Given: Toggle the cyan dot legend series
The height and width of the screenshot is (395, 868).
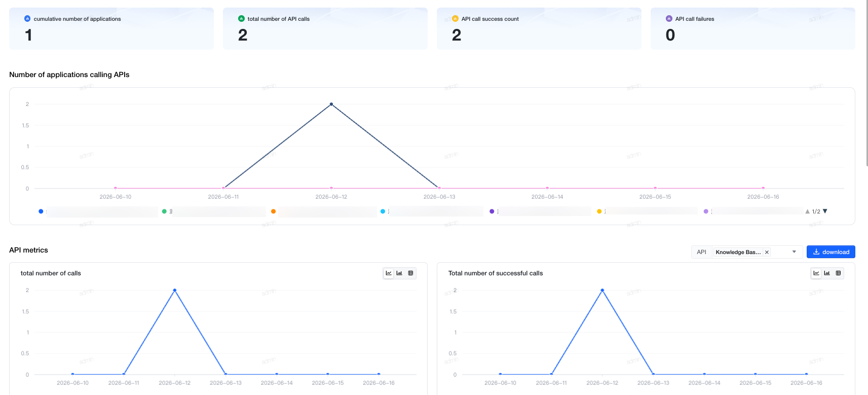Looking at the screenshot, I should point(383,211).
